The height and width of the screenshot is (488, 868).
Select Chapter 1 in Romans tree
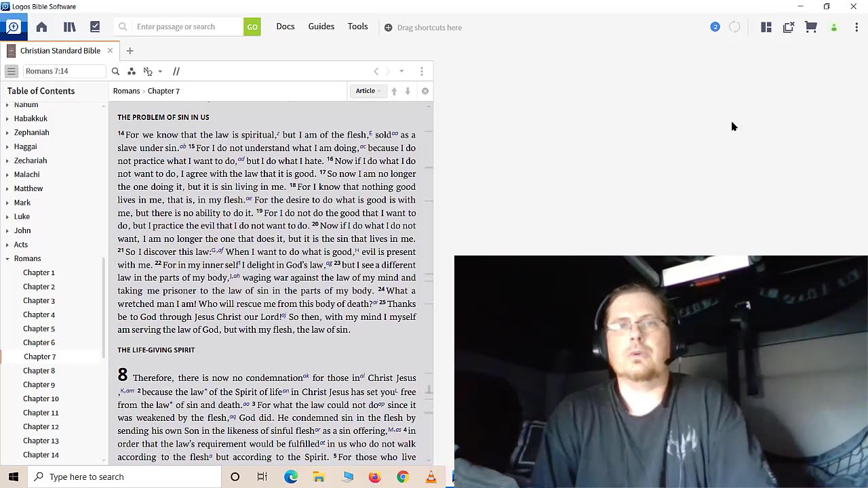tap(39, 272)
